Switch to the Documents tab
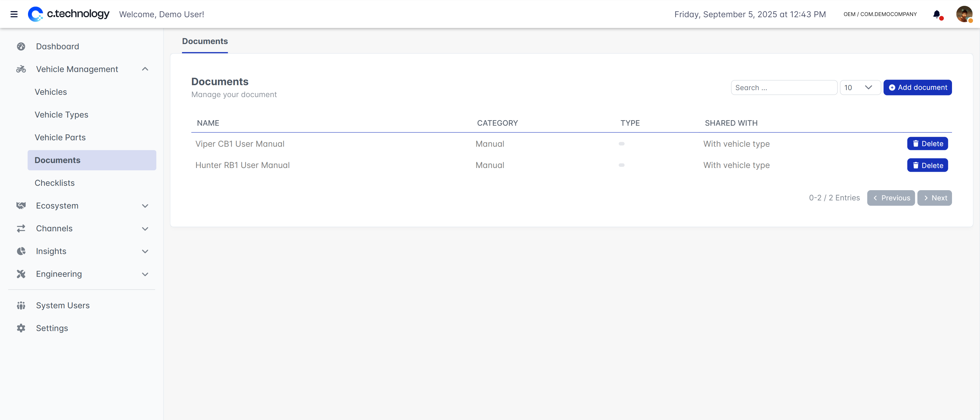Image resolution: width=980 pixels, height=420 pixels. 205,41
